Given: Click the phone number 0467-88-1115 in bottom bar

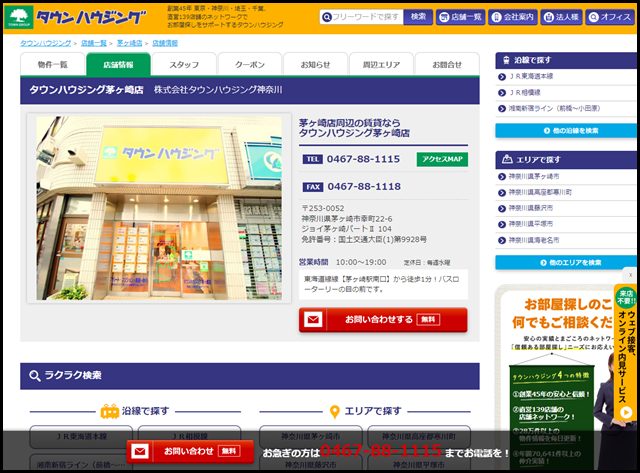Looking at the screenshot, I should (381, 451).
